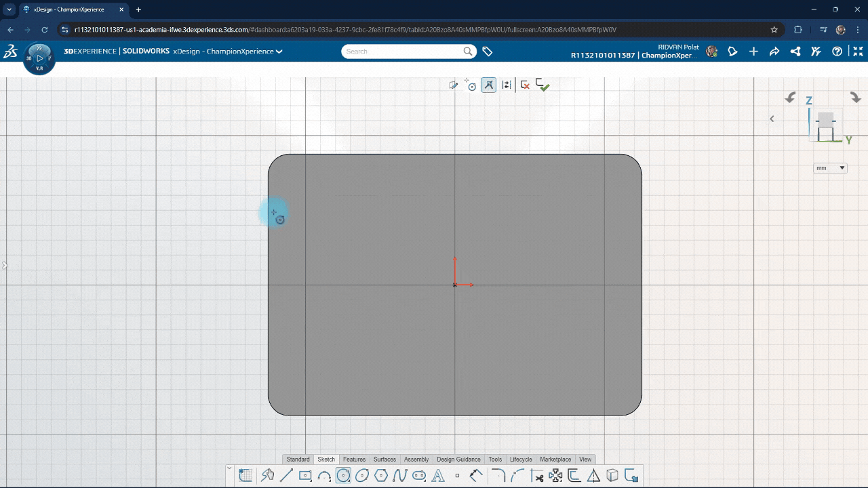
Task: Select the Sketch Fillet tool
Action: (x=498, y=476)
